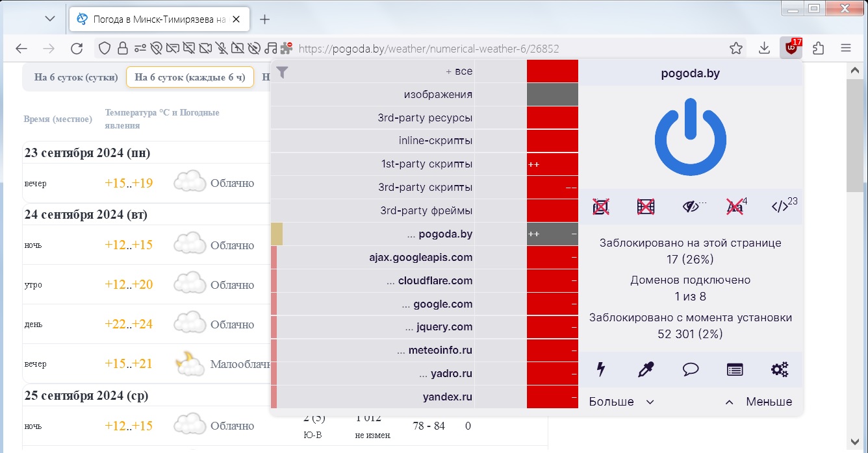Open Firefox extensions puzzle icon in toolbar

819,48
